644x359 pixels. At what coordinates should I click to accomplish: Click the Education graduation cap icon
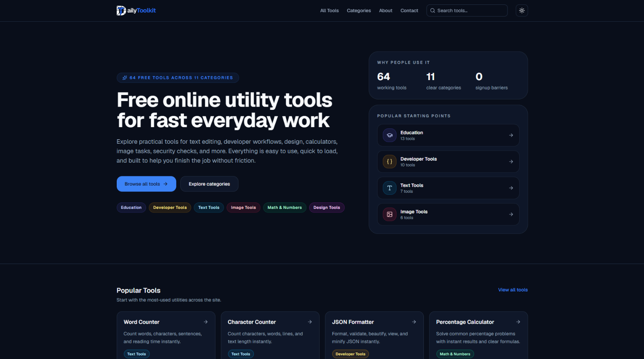point(390,135)
